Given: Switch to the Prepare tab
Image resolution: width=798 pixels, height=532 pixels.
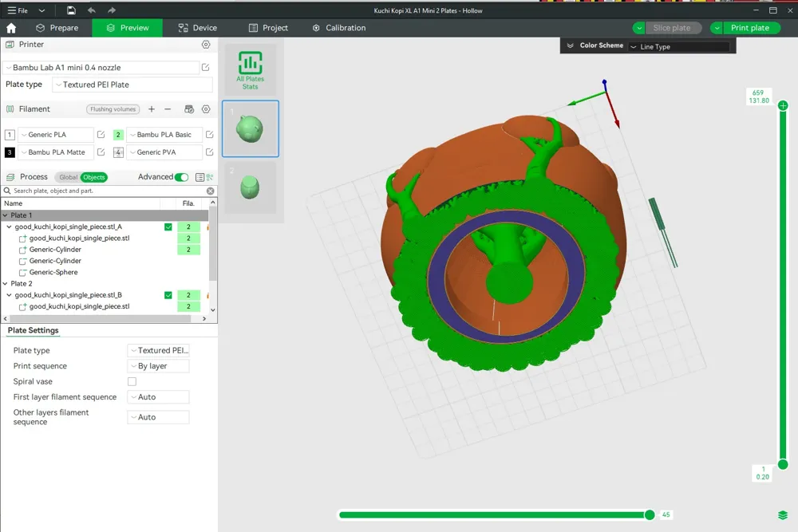Looking at the screenshot, I should click(x=57, y=28).
